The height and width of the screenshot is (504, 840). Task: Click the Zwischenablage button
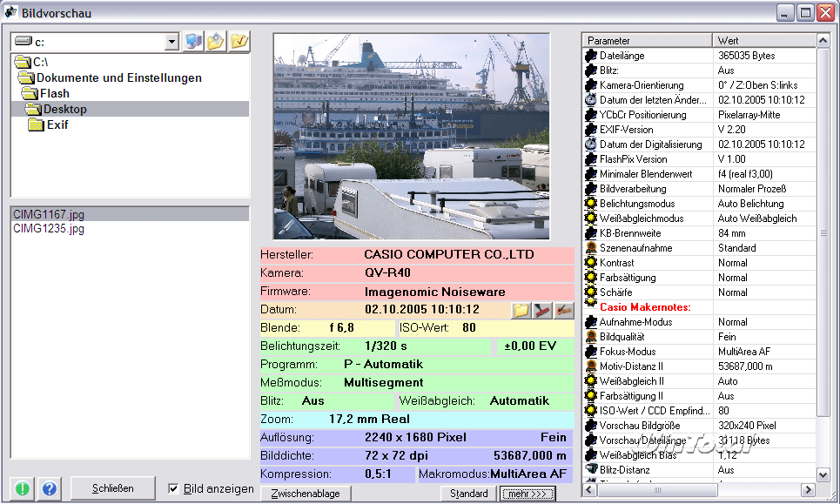click(x=305, y=494)
